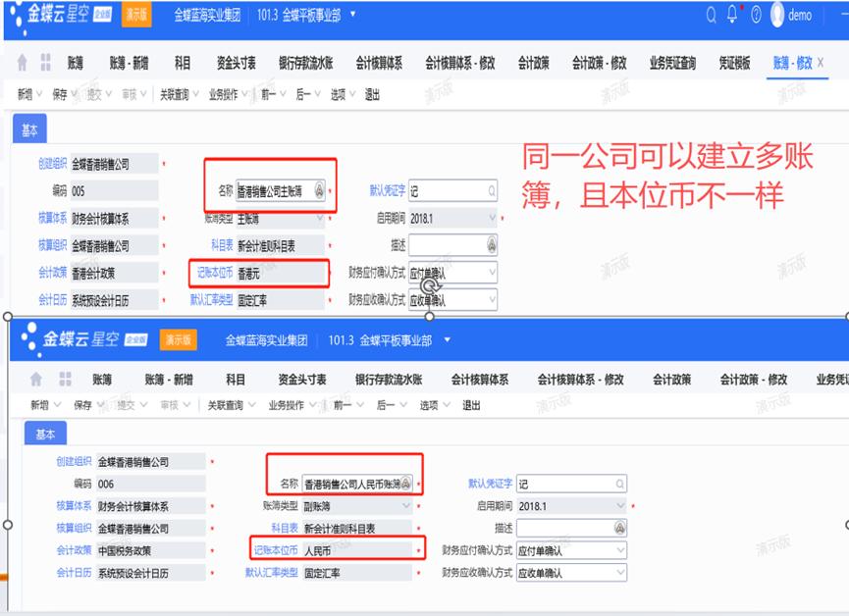Click 关联查询 in the toolbar above the 005 form
This screenshot has width=849, height=616.
(175, 95)
